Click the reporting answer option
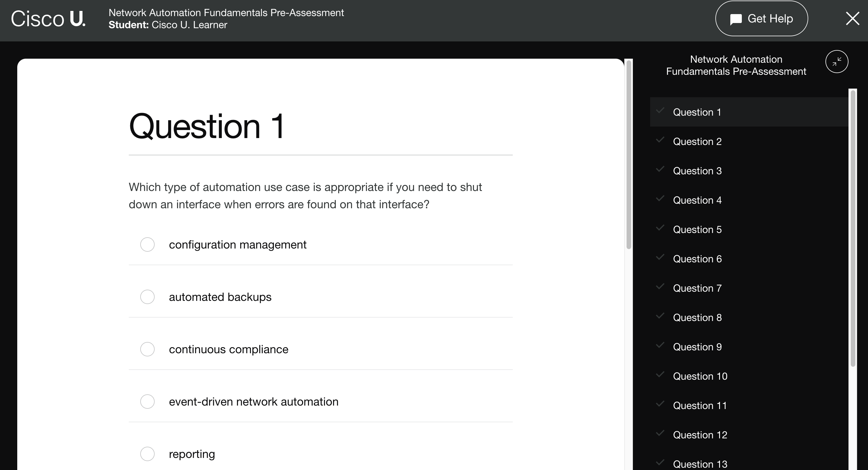The width and height of the screenshot is (868, 470). 147,454
